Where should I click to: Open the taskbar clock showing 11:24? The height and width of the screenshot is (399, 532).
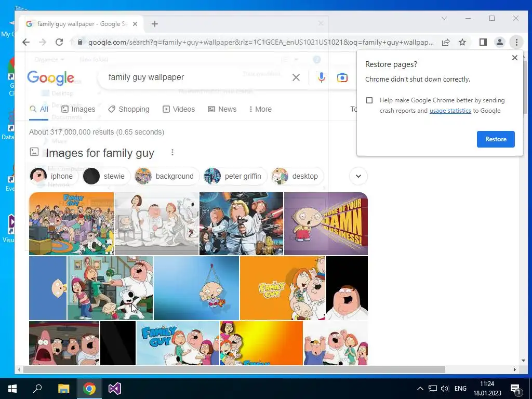tap(487, 389)
